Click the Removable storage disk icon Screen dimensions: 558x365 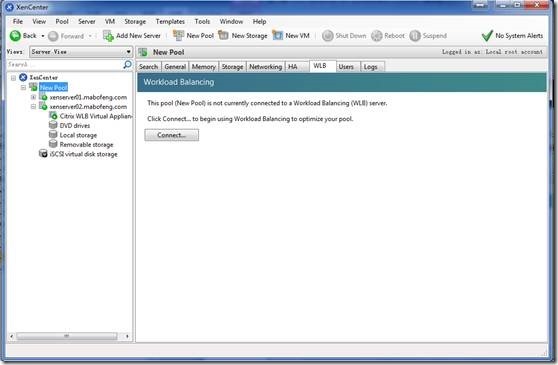(53, 144)
